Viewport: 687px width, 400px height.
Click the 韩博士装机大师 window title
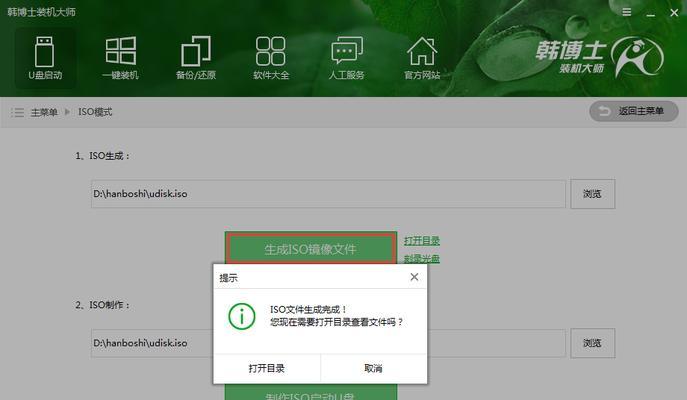coord(41,12)
